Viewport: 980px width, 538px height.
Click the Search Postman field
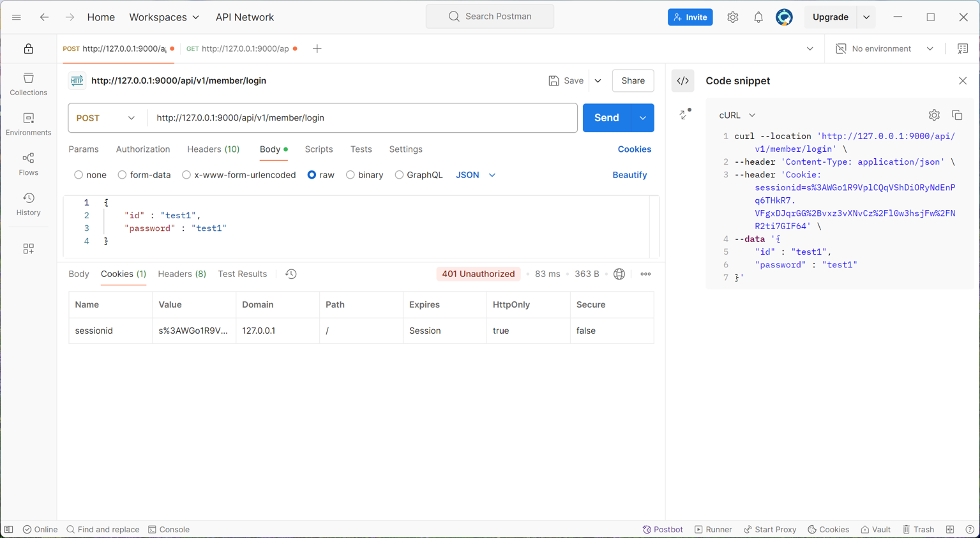click(x=490, y=17)
